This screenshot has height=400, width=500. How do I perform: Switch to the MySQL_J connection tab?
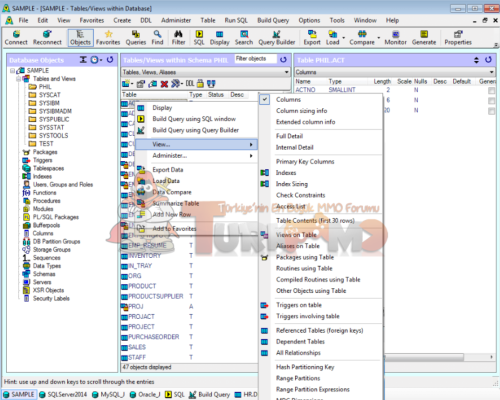108,394
